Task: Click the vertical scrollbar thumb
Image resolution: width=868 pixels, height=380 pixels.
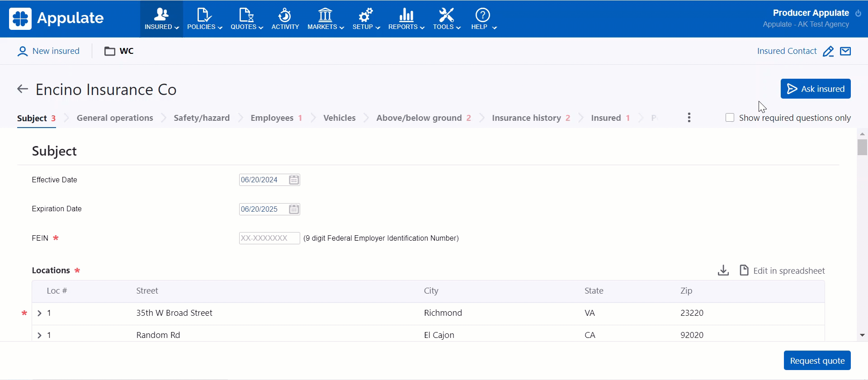Action: (x=862, y=147)
